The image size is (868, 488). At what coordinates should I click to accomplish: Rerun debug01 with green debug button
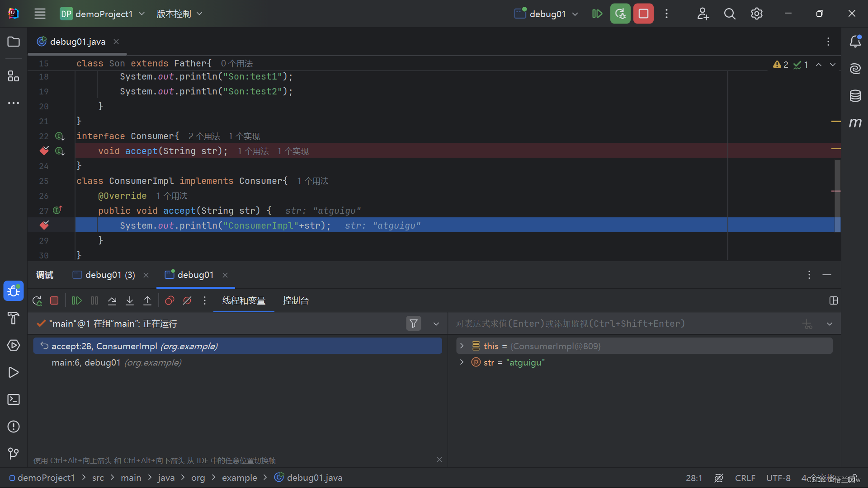click(620, 14)
